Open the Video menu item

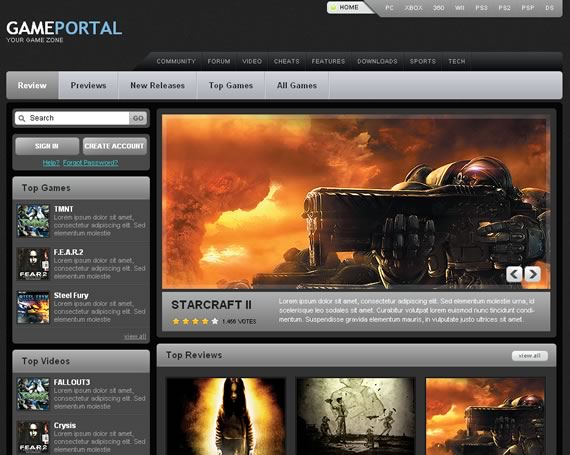click(x=252, y=61)
